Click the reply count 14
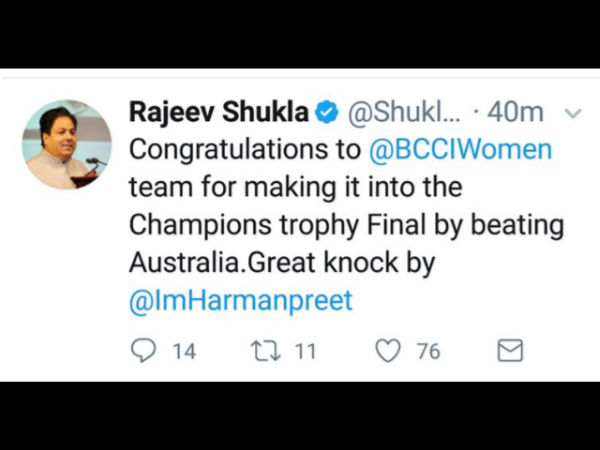Screen dimensions: 600x450 point(184,351)
